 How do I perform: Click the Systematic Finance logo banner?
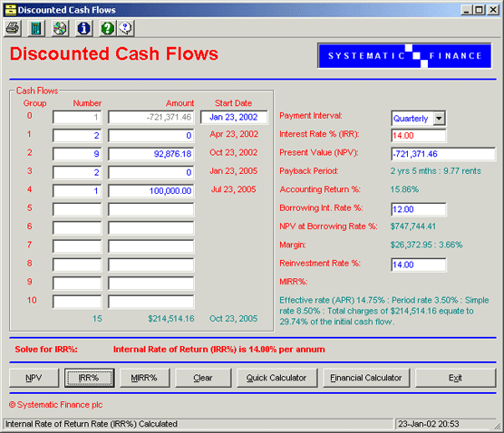click(404, 56)
